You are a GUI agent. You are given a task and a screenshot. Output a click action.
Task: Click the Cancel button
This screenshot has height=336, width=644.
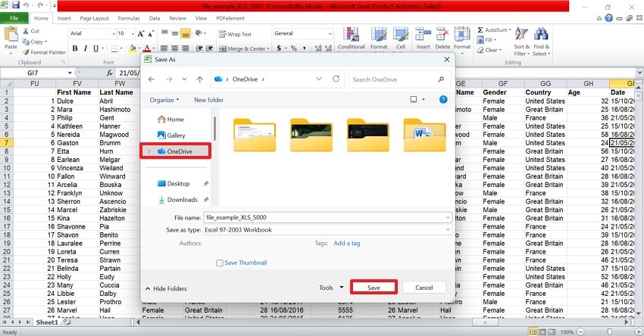point(424,288)
